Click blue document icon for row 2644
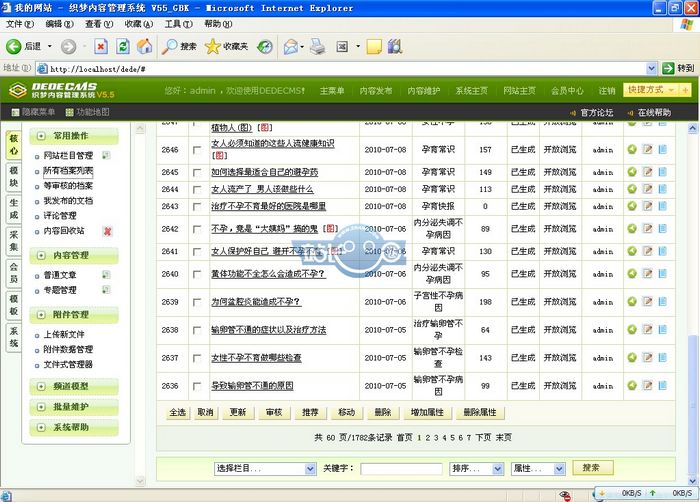This screenshot has width=700, height=502. pos(662,189)
